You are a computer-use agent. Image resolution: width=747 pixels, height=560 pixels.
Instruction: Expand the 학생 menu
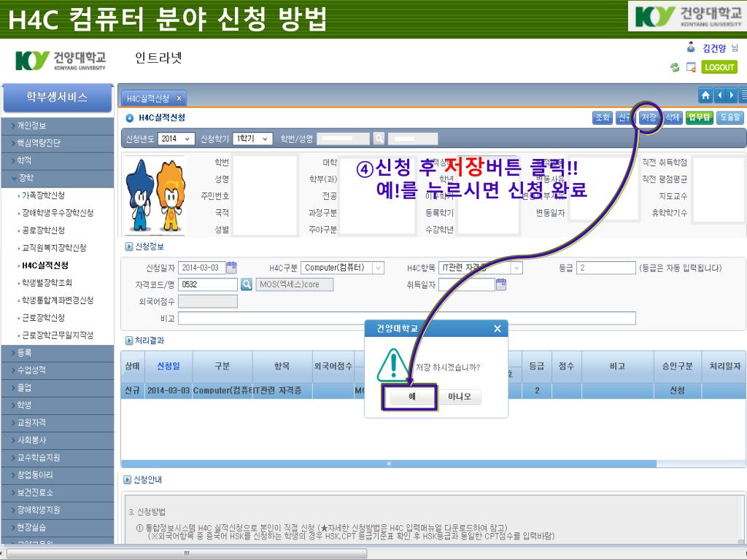[57, 405]
